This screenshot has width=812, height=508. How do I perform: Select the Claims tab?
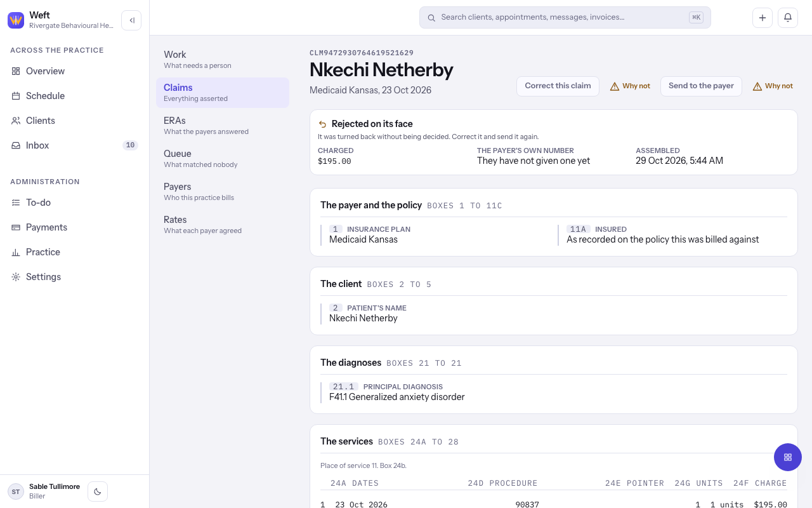click(223, 93)
